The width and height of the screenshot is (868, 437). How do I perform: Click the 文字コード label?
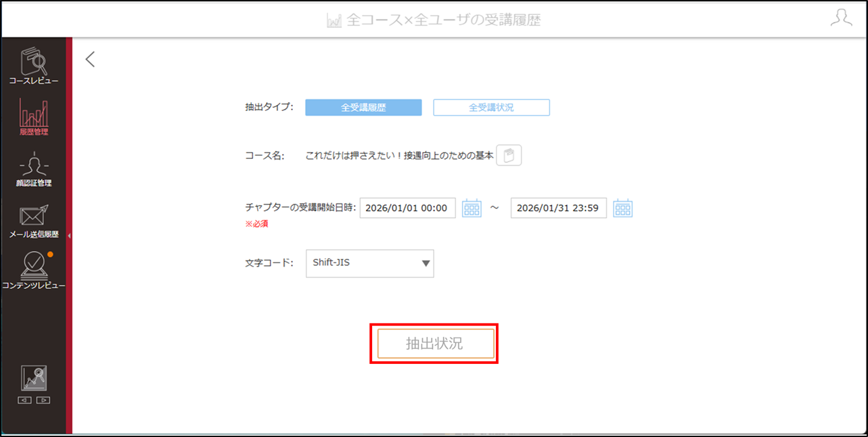269,262
